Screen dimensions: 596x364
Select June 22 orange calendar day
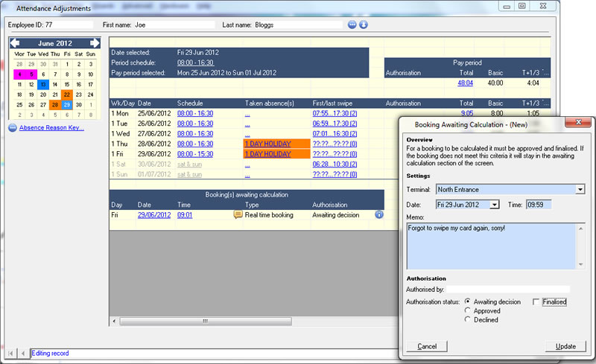pos(67,95)
